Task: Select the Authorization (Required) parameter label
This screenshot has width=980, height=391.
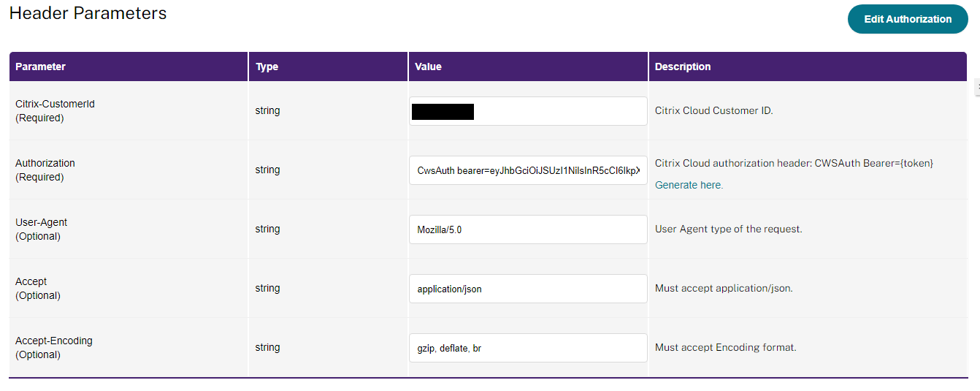Action: click(x=45, y=170)
